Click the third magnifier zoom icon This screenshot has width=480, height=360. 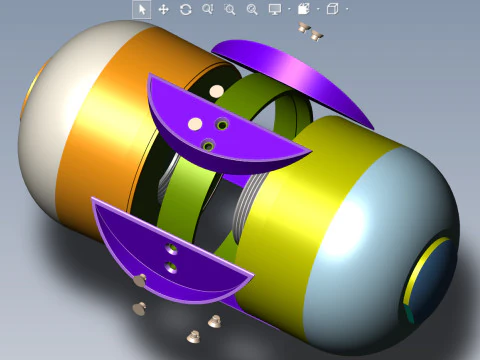point(252,9)
